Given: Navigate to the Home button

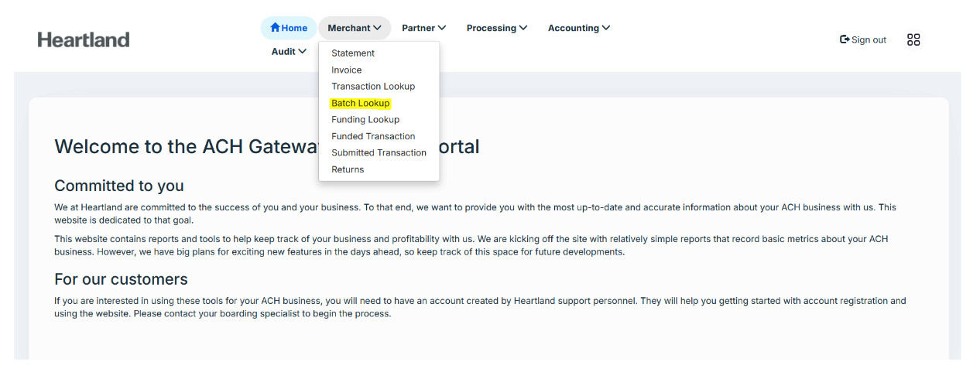Looking at the screenshot, I should point(290,28).
